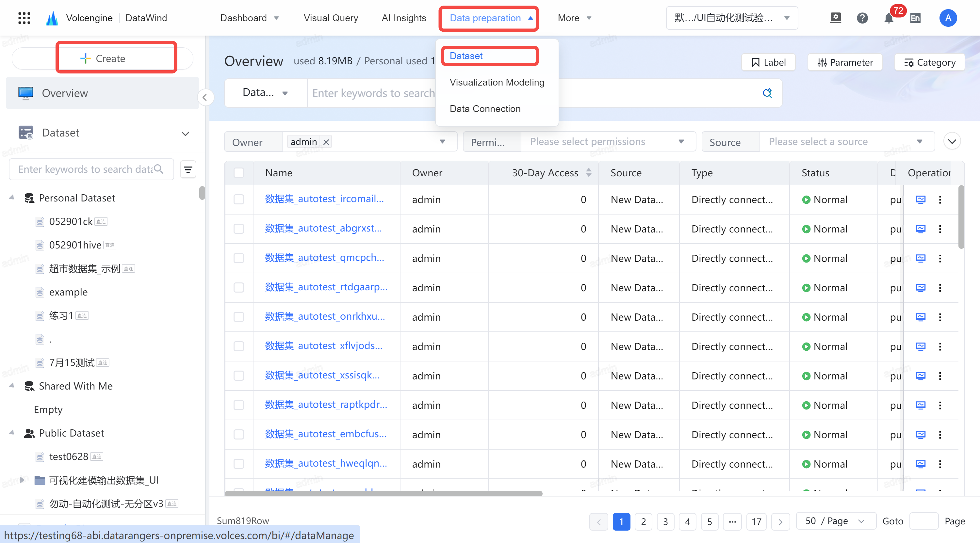This screenshot has width=980, height=543.
Task: Collapse the Dataset sidebar section chevron
Action: (x=185, y=134)
